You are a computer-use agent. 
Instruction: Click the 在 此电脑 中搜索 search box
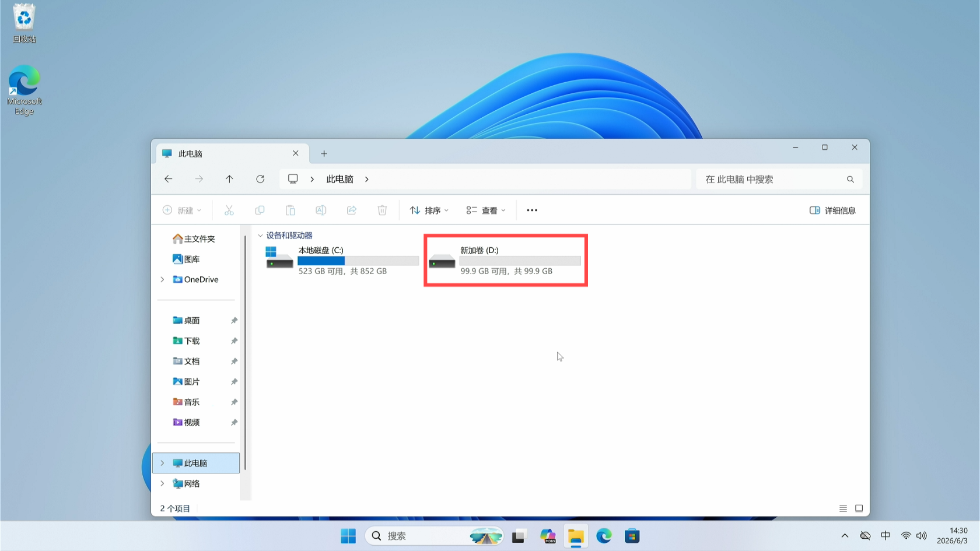click(779, 180)
